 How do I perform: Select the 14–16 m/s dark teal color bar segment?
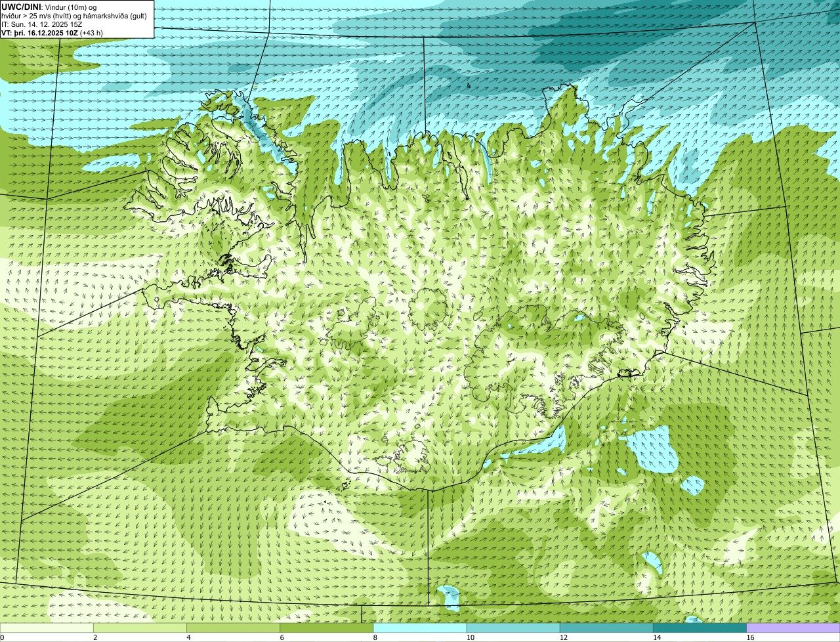(x=700, y=628)
